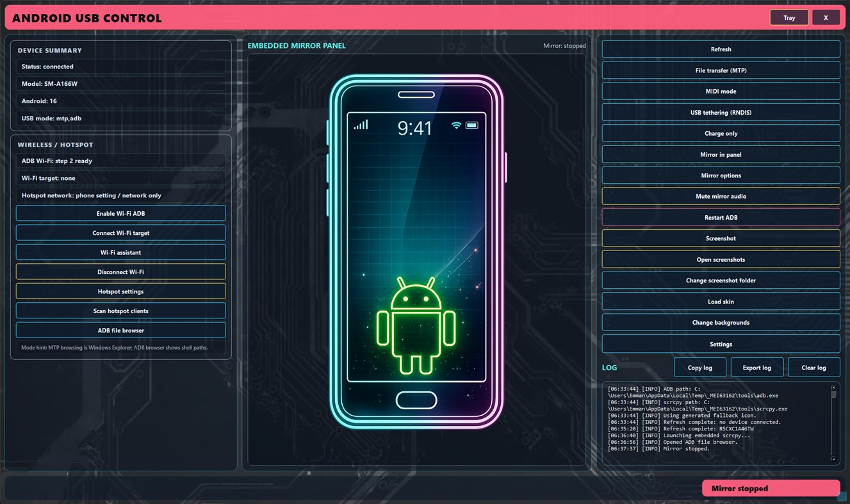This screenshot has width=850, height=504.
Task: Disconnect Wi-Fi connection
Action: point(120,272)
